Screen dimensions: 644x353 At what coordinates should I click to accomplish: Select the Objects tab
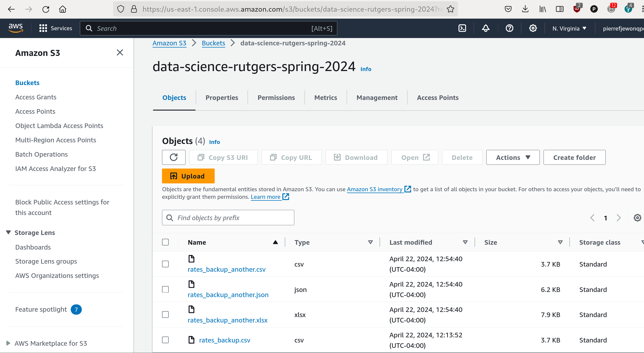coord(174,98)
